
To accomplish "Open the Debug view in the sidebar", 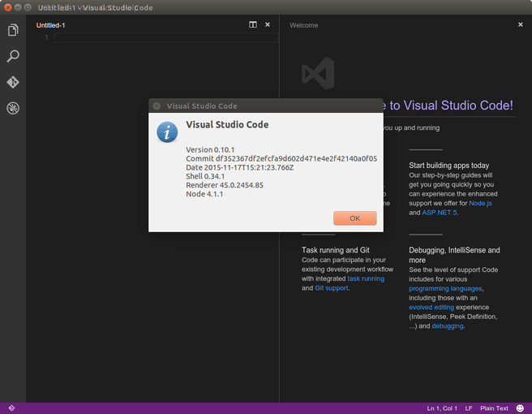I will [x=13, y=108].
